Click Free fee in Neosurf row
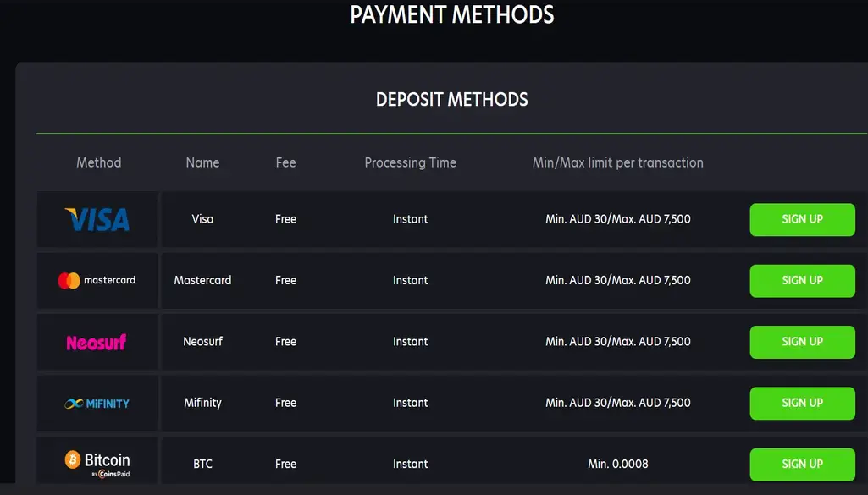868x495 pixels. pos(285,342)
